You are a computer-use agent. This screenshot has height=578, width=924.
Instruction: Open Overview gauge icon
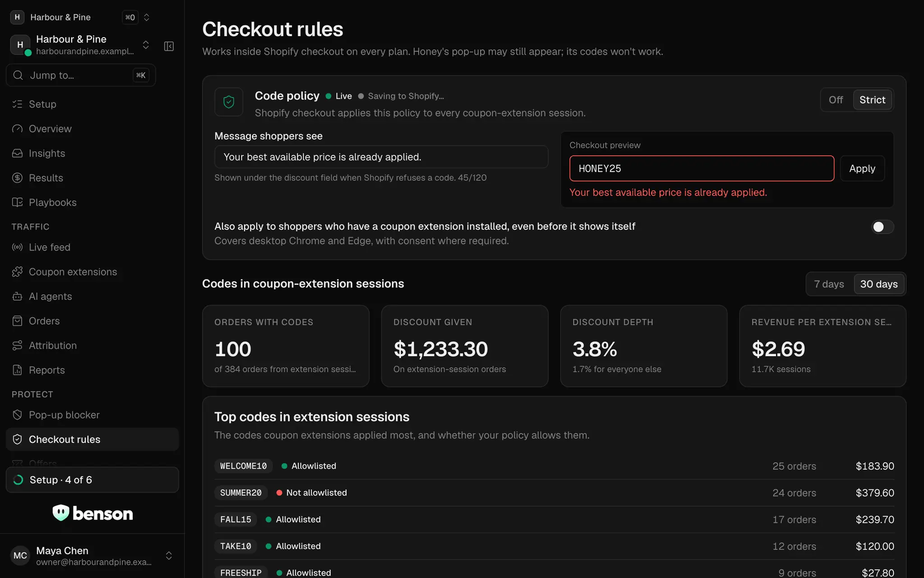[x=17, y=129]
